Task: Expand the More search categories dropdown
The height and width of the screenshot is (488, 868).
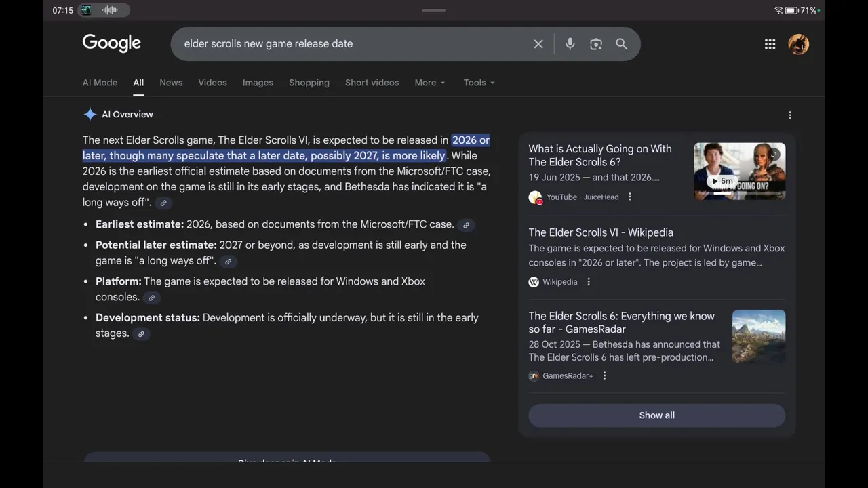Action: 430,83
